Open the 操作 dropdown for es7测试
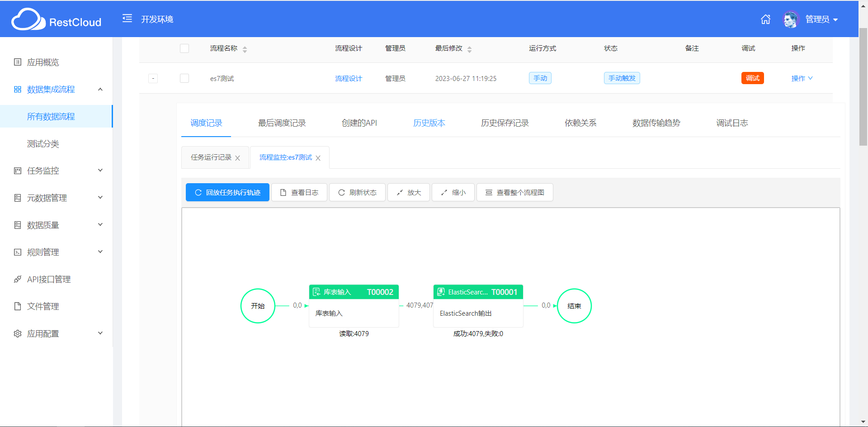The width and height of the screenshot is (868, 427). [802, 78]
